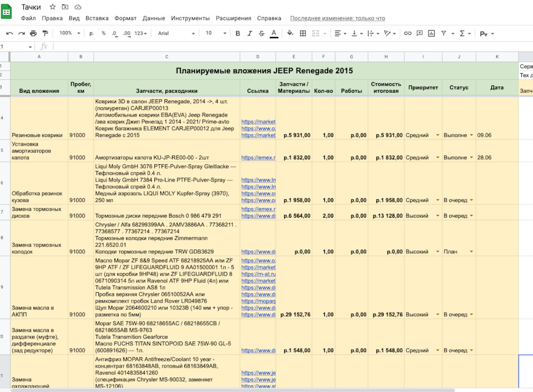Image resolution: width=533 pixels, height=392 pixels.
Task: Open the fill color bucket tool
Action: (290, 33)
